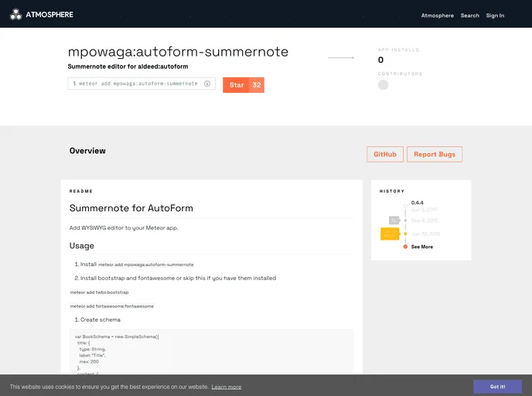Click 'Summernote editor for aldeed:autoform' subtitle

(128, 67)
